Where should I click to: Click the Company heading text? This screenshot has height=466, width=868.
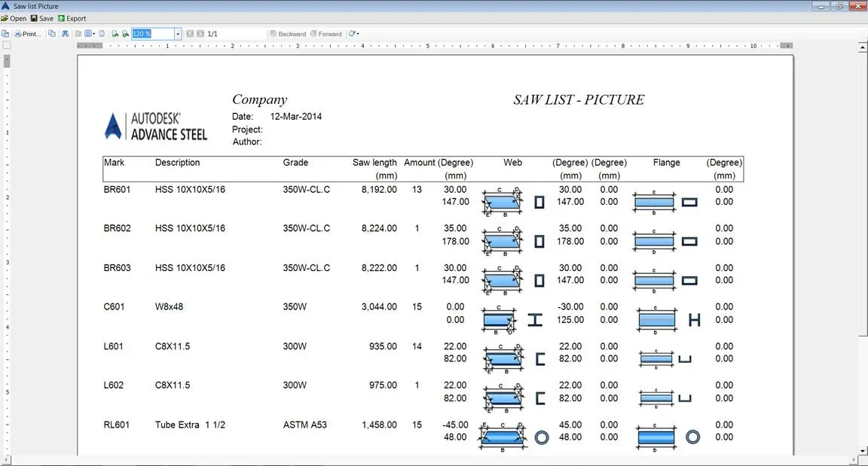pyautogui.click(x=260, y=99)
